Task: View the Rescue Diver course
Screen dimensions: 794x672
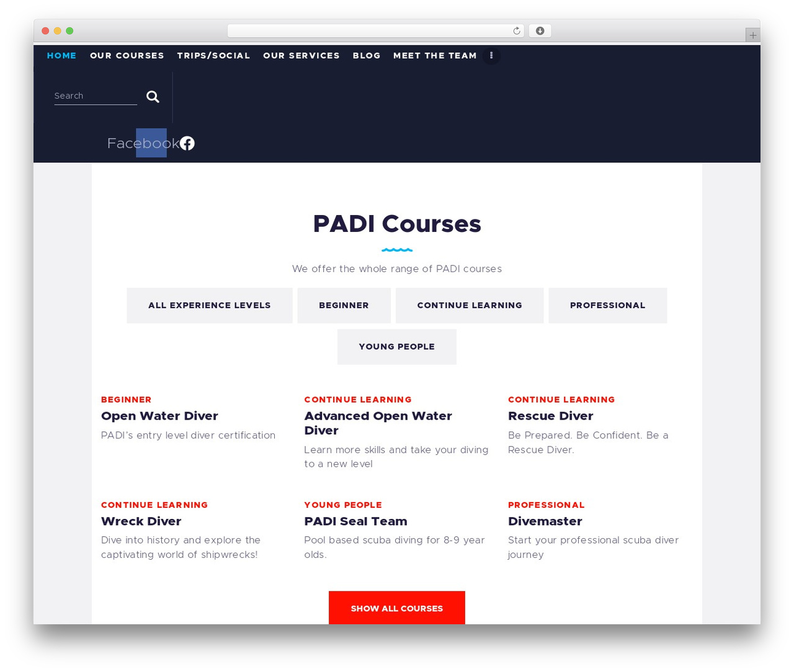Action: (x=551, y=416)
